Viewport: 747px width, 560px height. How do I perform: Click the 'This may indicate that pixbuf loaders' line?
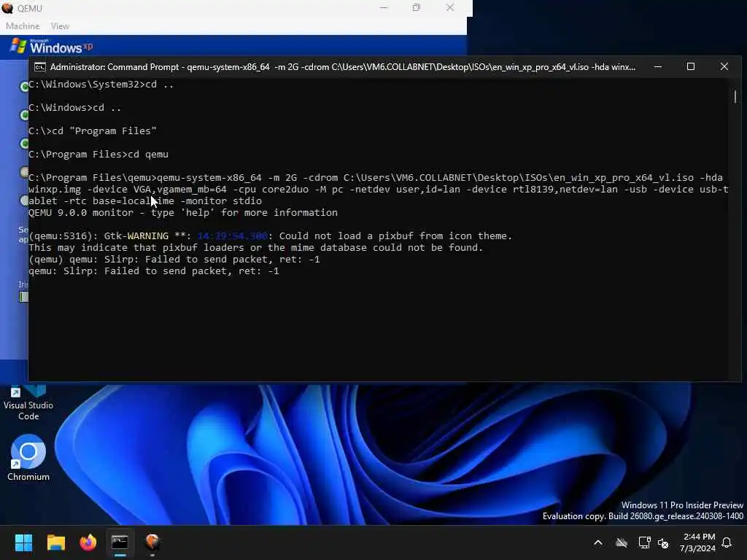(256, 248)
